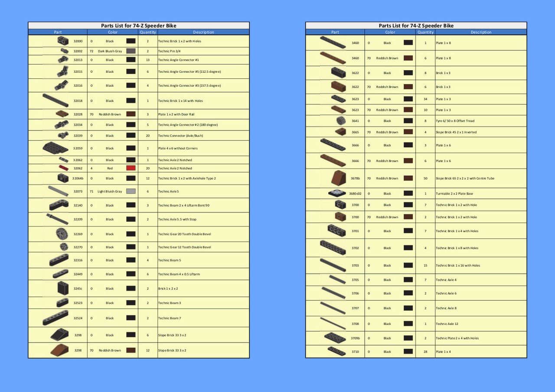The image size is (555, 392).
Task: Click the right table title 'Parts List for 74-Z Speeder Bike'
Action: 416,26
